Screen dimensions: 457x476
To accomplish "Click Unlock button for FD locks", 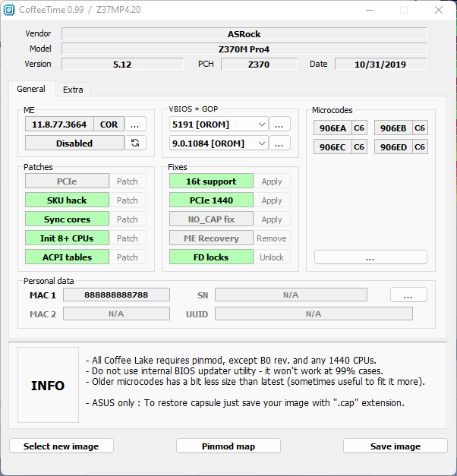I will (x=272, y=257).
